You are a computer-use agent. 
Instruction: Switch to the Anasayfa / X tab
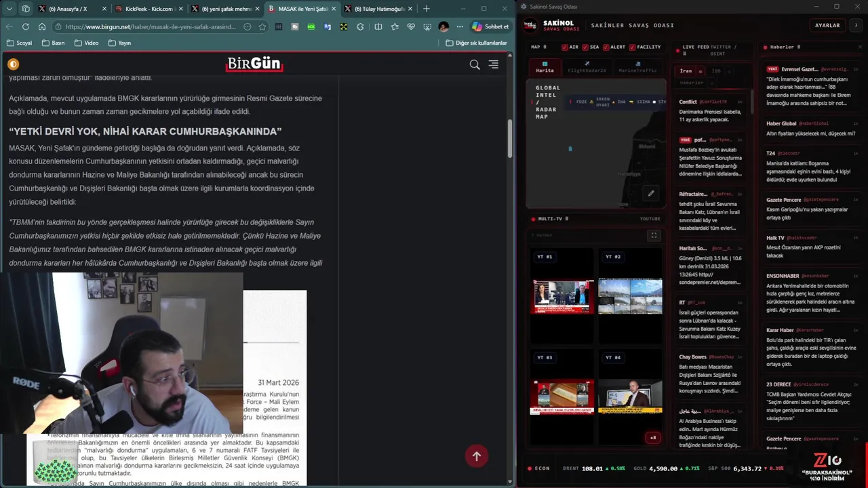pos(73,9)
